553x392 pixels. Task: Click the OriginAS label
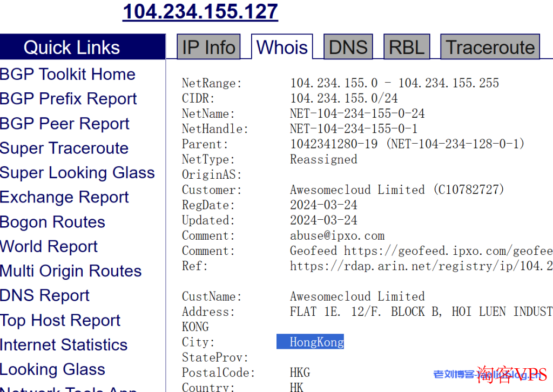click(212, 174)
